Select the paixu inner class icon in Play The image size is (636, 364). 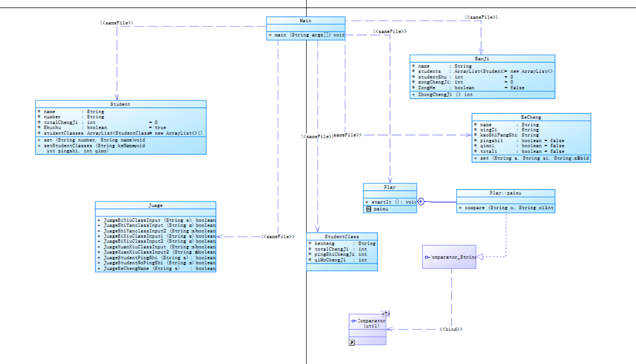pyautogui.click(x=368, y=209)
